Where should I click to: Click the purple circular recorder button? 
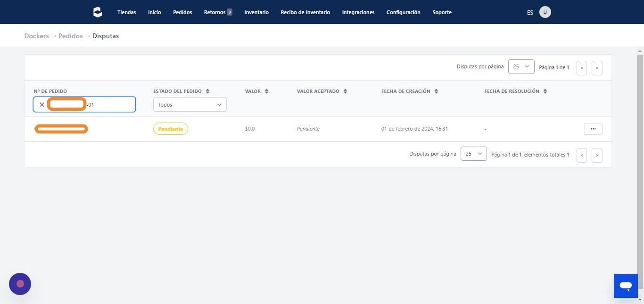[20, 284]
